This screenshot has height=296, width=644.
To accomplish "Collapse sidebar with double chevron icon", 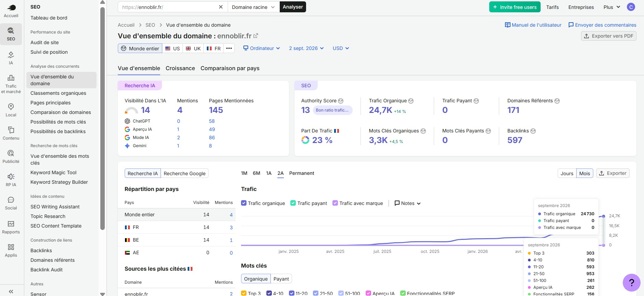I will [11, 291].
